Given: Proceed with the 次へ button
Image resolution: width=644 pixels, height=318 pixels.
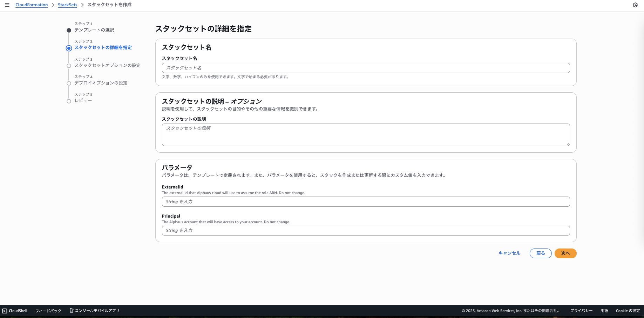Looking at the screenshot, I should point(565,253).
